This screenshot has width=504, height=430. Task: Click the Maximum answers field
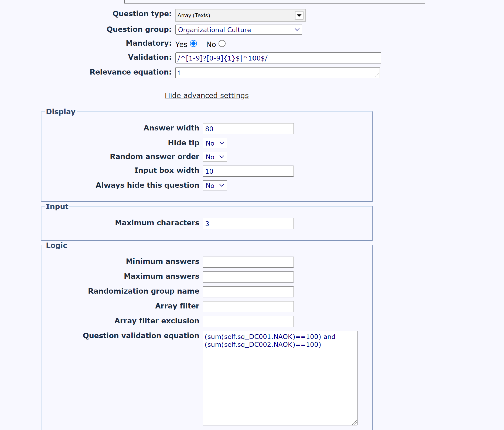(x=248, y=277)
